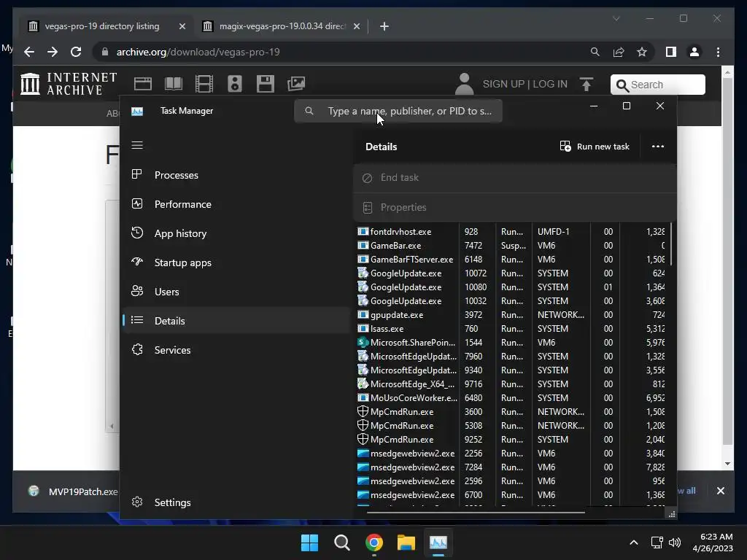Select the Details navigation item

click(236, 321)
